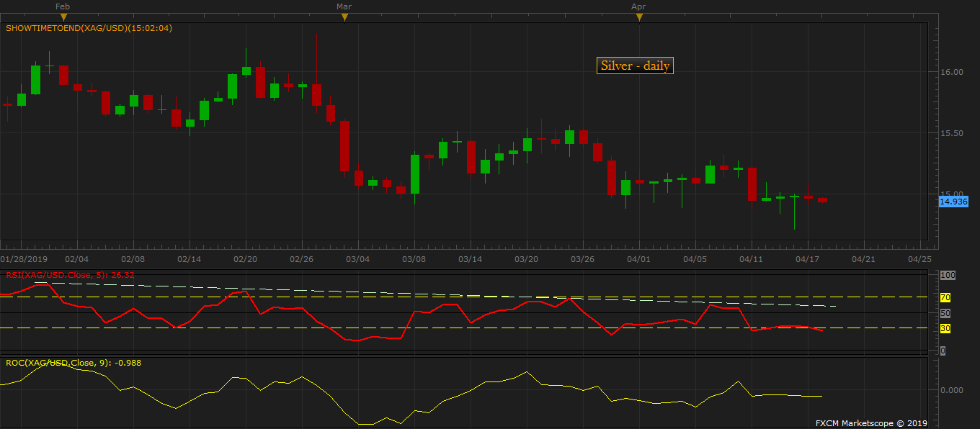980x429 pixels.
Task: Select the 'Silver - daily' chart label
Action: point(636,66)
